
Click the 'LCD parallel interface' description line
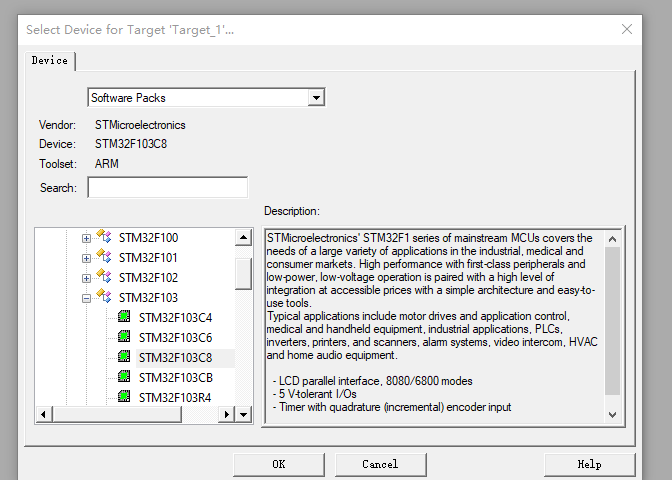point(372,381)
